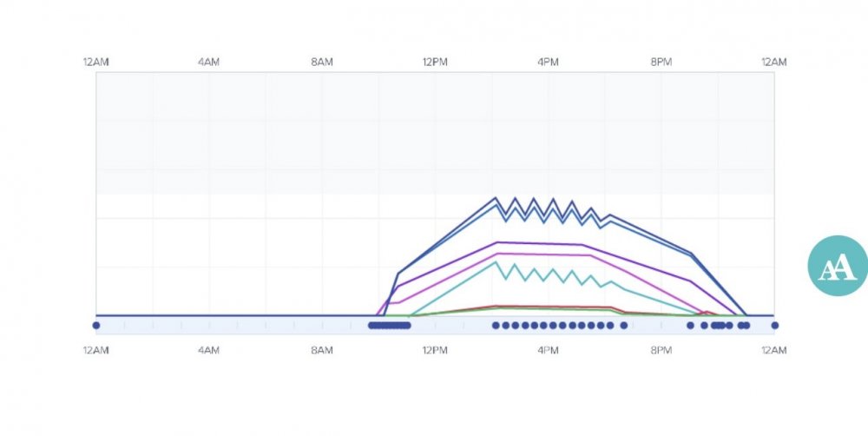Click the gray shaded band at the chart top

pyautogui.click(x=434, y=132)
